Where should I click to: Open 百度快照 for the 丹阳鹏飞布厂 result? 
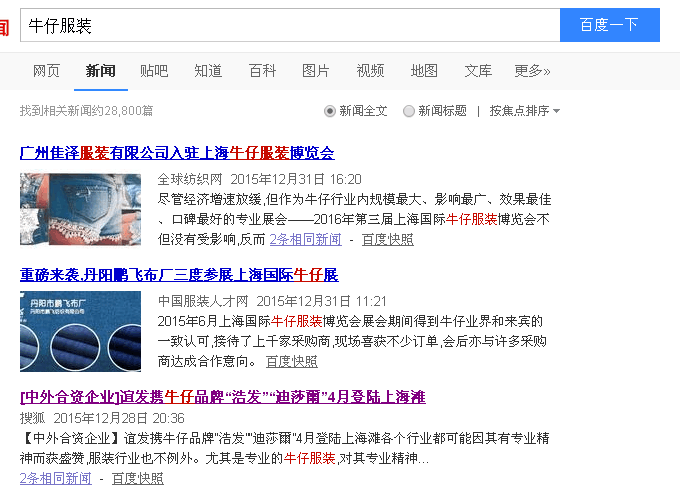tap(292, 361)
